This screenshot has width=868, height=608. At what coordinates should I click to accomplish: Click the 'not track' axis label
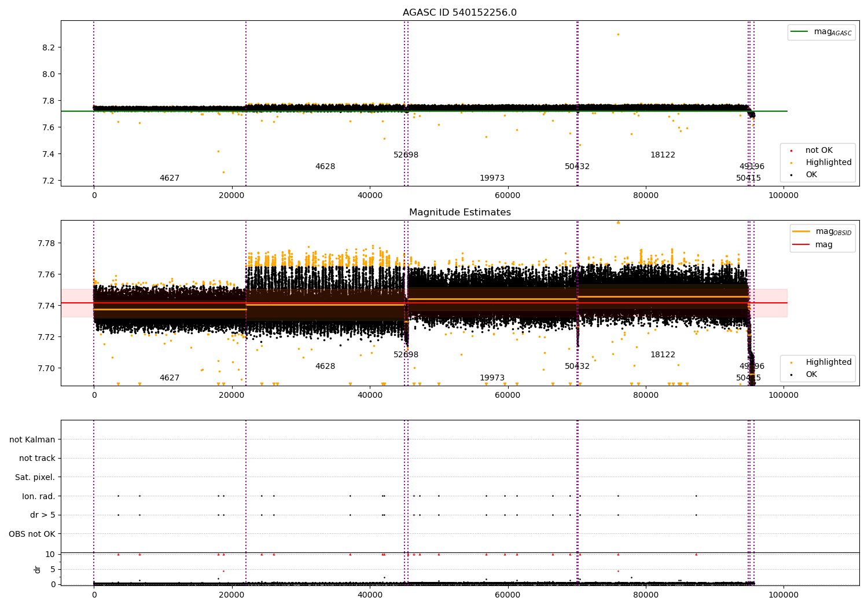click(x=37, y=458)
